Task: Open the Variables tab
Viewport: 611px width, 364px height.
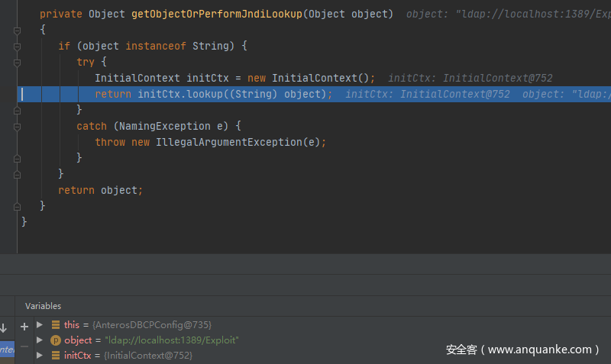Action: 43,306
